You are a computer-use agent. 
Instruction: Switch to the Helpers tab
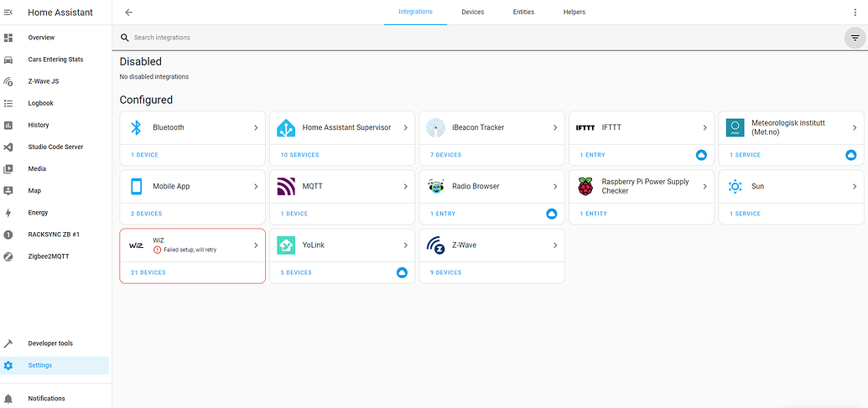[574, 13]
